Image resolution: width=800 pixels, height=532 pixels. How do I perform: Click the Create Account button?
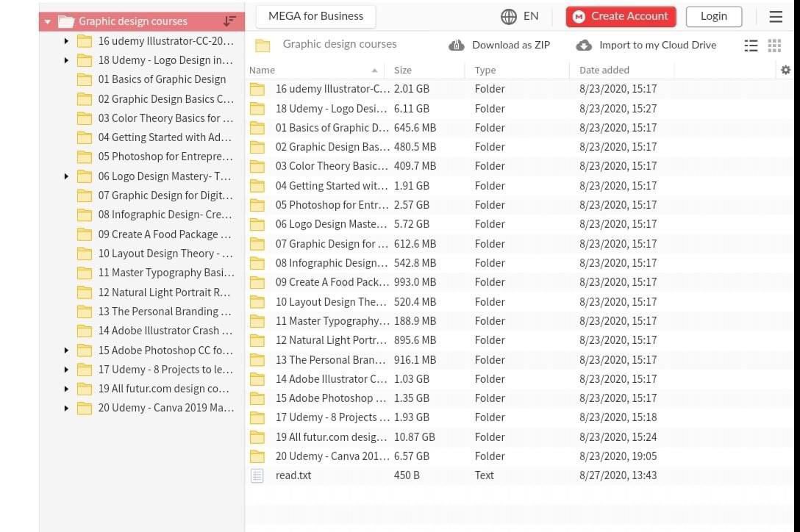[621, 16]
